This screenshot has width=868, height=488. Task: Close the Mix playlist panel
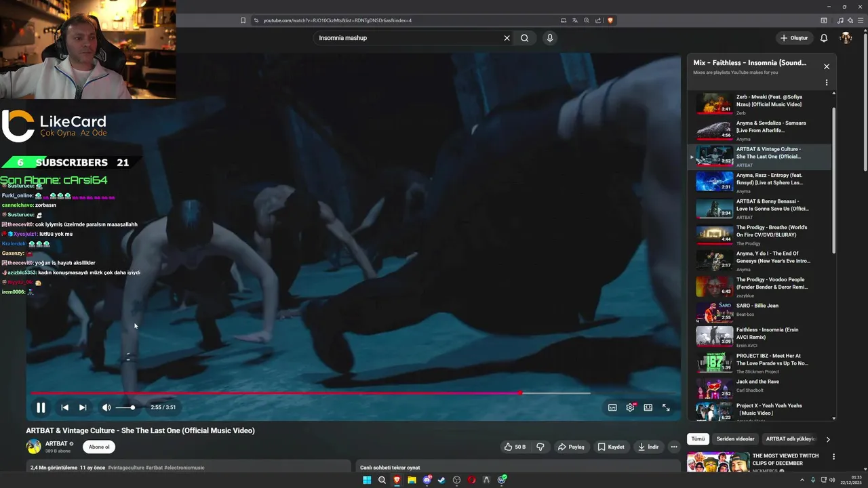[x=827, y=66]
